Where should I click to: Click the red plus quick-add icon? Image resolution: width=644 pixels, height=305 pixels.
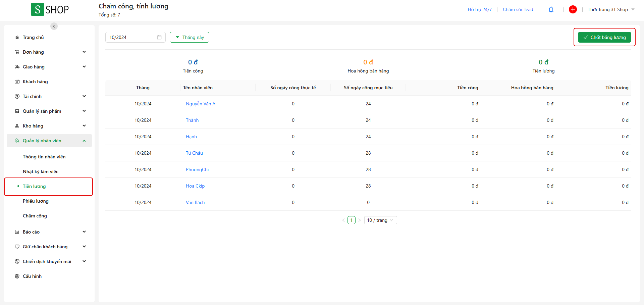pyautogui.click(x=573, y=9)
